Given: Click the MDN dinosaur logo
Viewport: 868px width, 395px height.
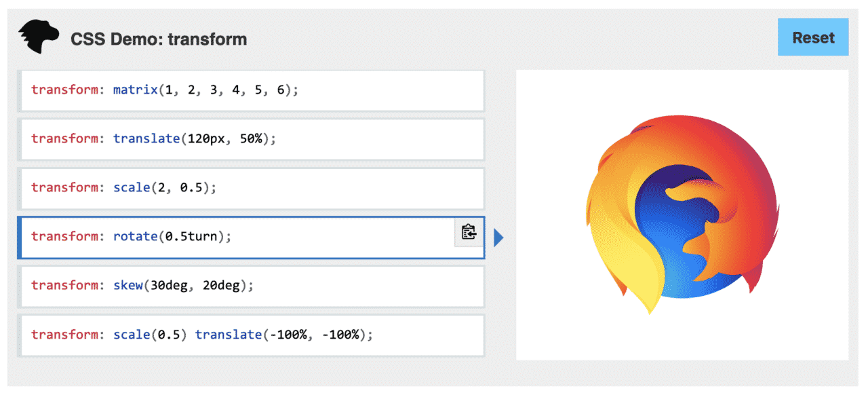Looking at the screenshot, I should tap(39, 37).
